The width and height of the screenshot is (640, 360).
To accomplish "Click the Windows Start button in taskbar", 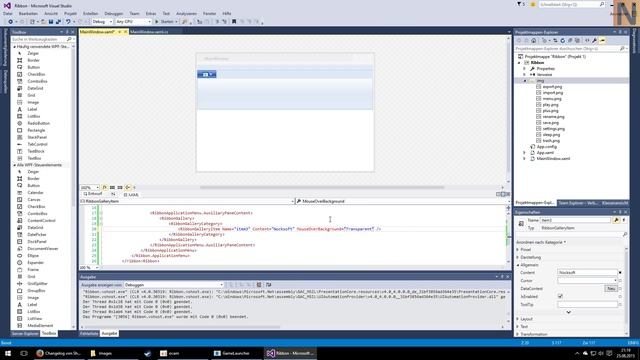I will (7, 353).
